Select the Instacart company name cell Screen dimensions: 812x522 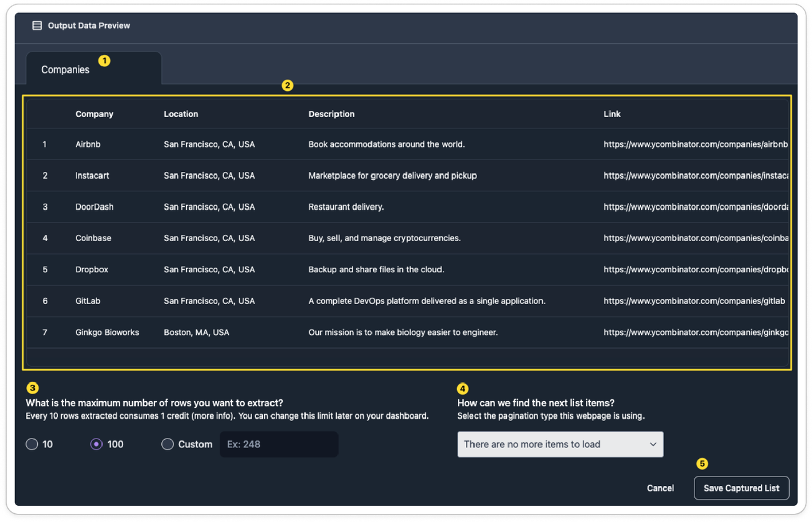click(x=92, y=176)
